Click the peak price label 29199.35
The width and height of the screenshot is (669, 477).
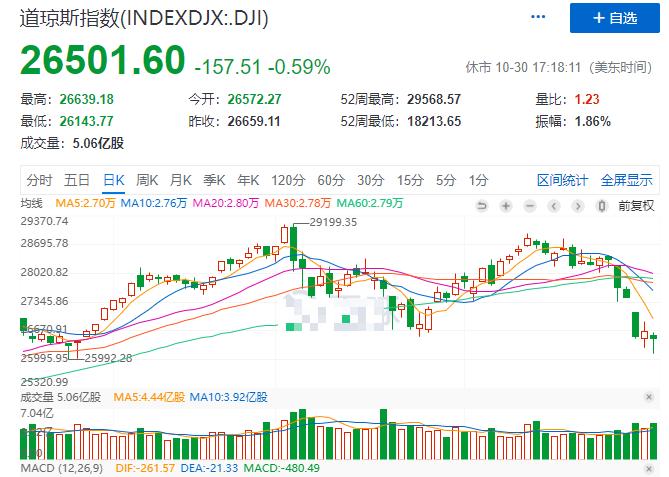(333, 222)
